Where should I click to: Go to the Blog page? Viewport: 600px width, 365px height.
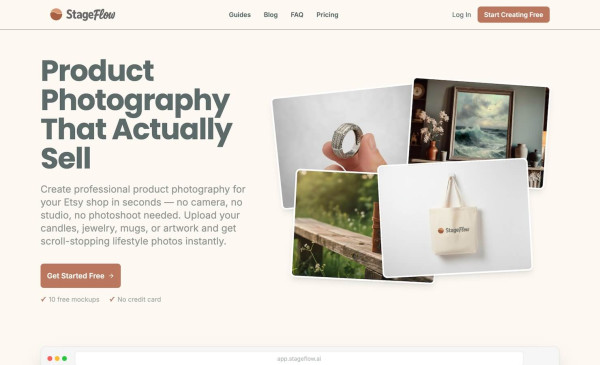pos(271,15)
